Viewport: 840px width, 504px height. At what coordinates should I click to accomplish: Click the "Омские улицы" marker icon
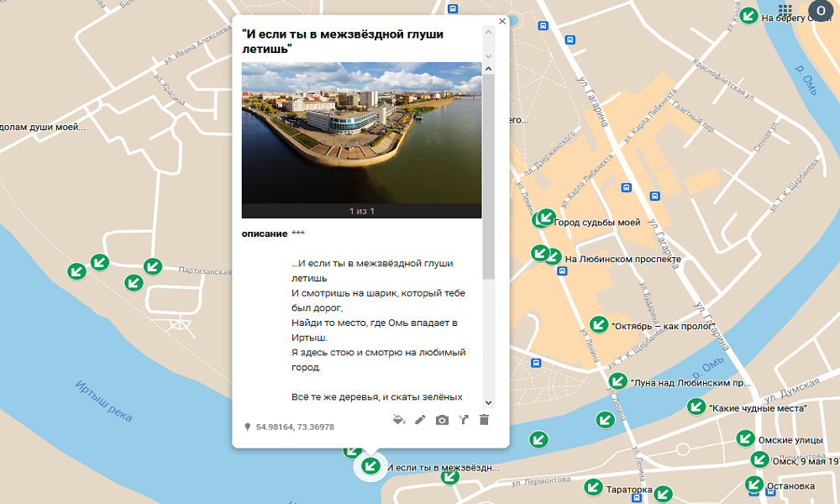[745, 438]
